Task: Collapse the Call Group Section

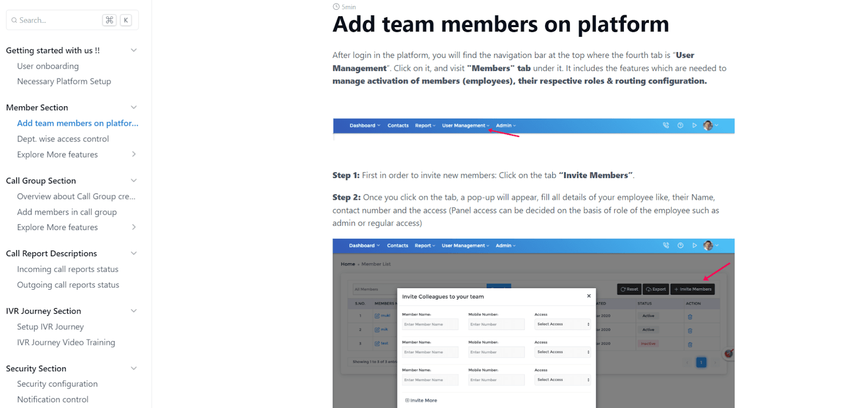Action: click(x=133, y=181)
